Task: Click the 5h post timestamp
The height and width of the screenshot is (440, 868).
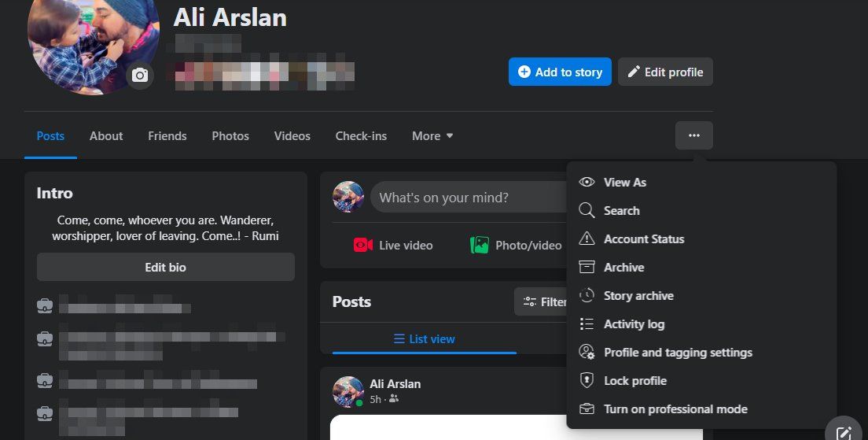Action: [375, 399]
